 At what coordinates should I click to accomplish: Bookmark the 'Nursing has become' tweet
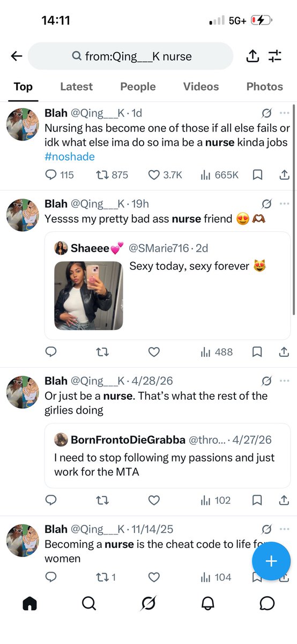[x=257, y=174]
